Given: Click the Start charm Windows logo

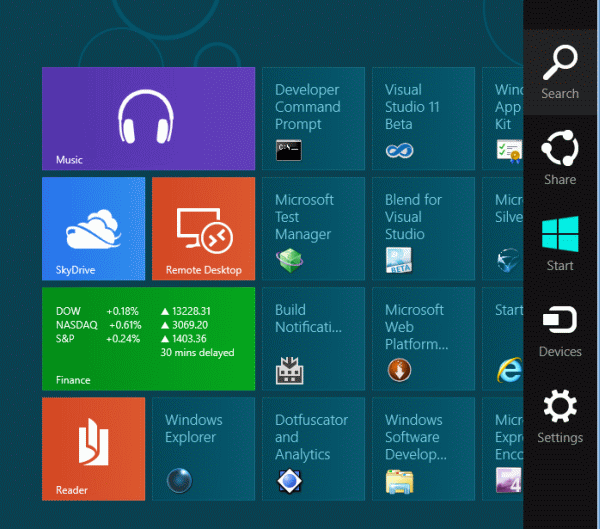Looking at the screenshot, I should [560, 234].
